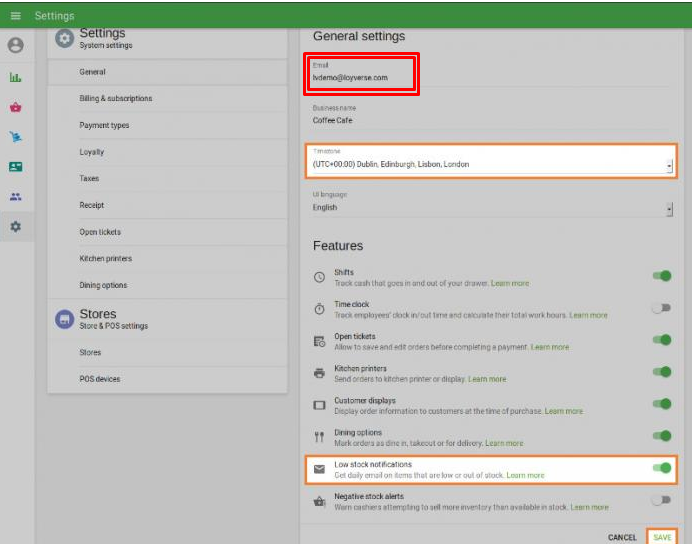Click the Settings gear sidebar icon
The width and height of the screenshot is (694, 544).
click(15, 227)
